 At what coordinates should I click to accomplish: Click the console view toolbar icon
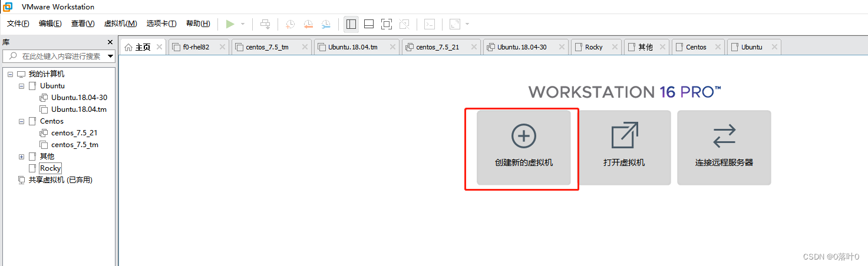(x=430, y=24)
